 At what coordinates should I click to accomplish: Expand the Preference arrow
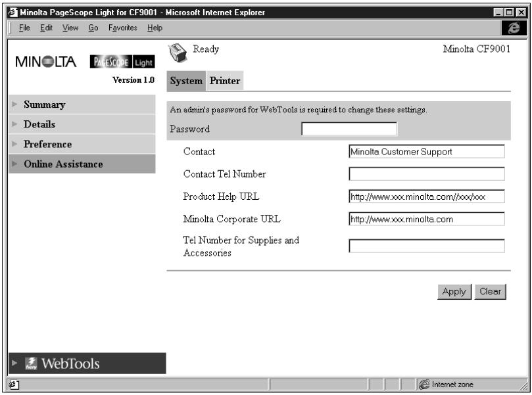14,144
